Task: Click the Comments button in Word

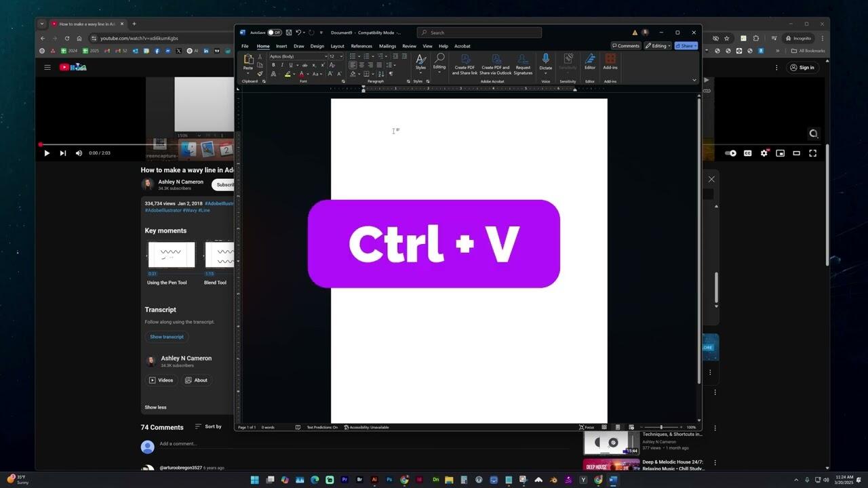Action: (x=626, y=46)
